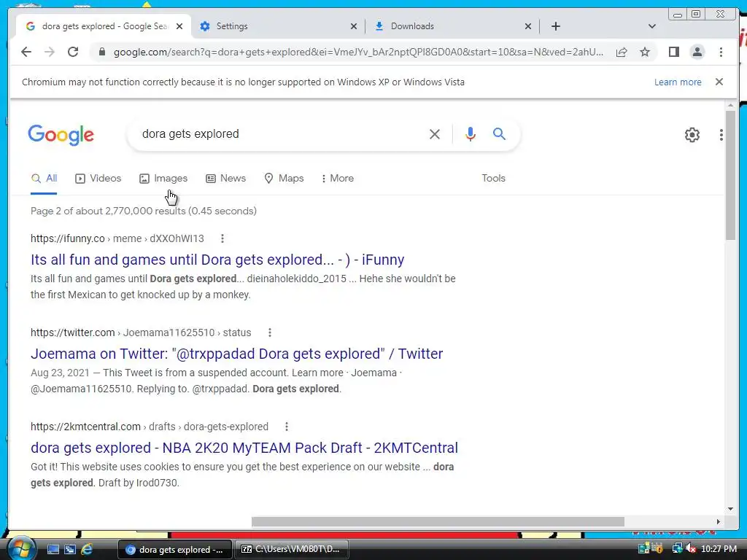Open Chromium's three-dot menu
This screenshot has width=747, height=560.
(x=721, y=52)
